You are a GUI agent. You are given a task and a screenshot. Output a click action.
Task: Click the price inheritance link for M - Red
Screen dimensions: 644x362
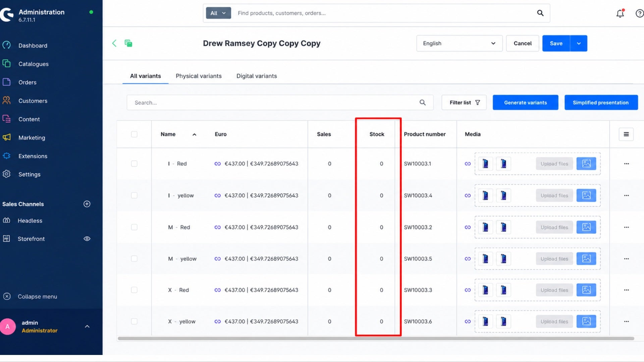click(x=217, y=227)
